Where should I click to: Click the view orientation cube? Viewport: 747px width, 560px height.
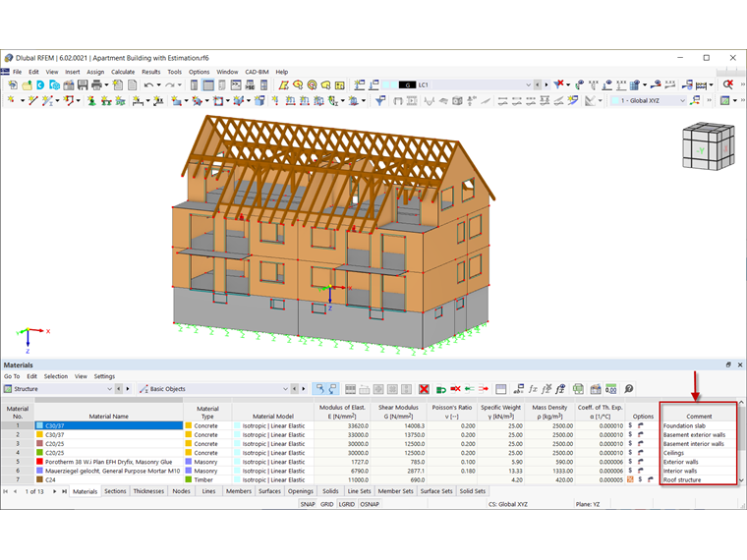tap(709, 146)
